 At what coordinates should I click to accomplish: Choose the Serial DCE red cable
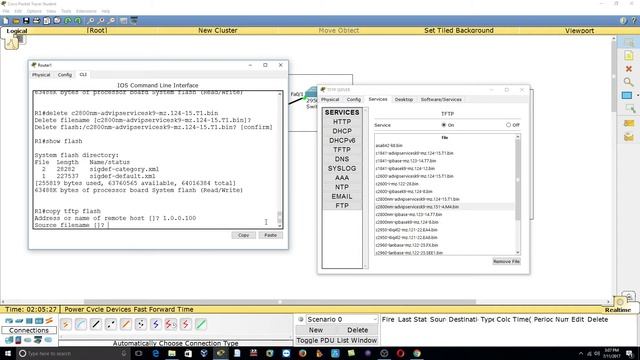(x=171, y=324)
